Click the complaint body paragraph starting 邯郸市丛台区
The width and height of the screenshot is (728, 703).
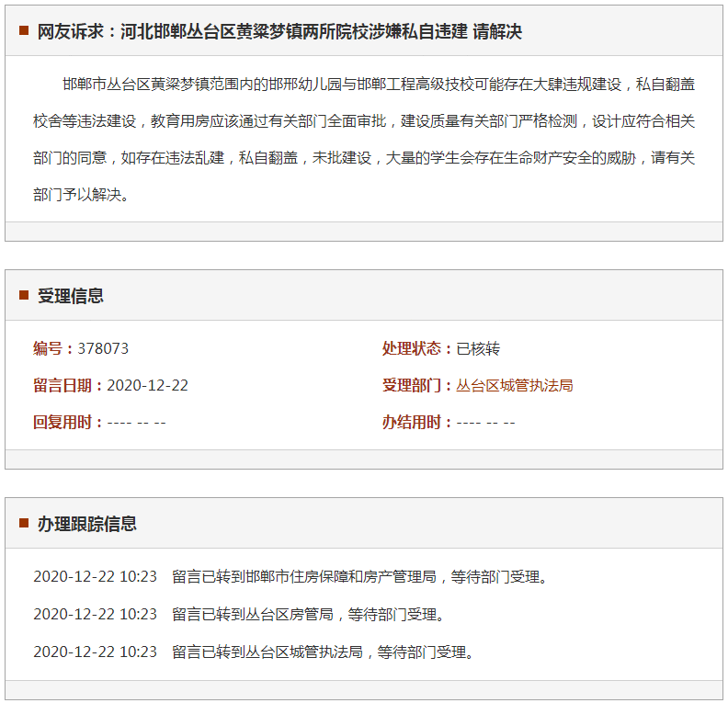tap(364, 139)
